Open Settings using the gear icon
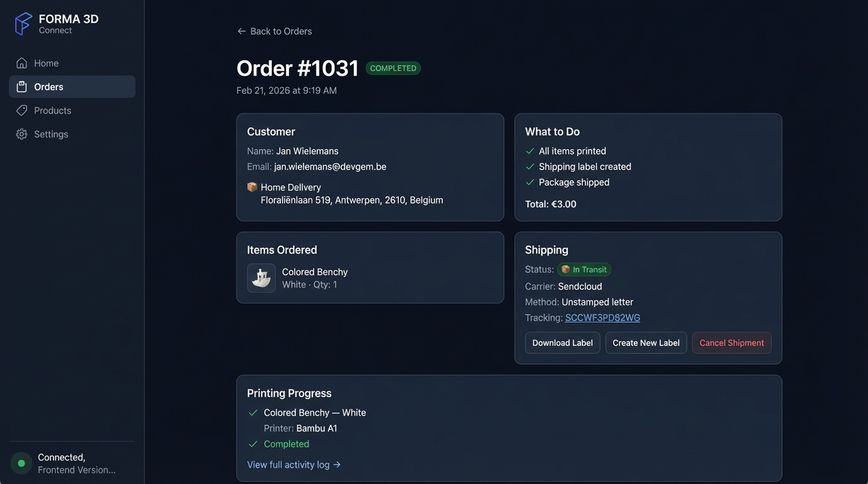Viewport: 868px width, 484px height. 21,134
